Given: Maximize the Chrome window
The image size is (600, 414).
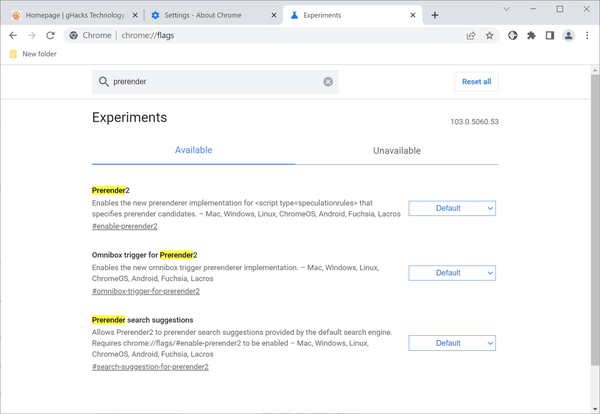Looking at the screenshot, I should point(559,9).
